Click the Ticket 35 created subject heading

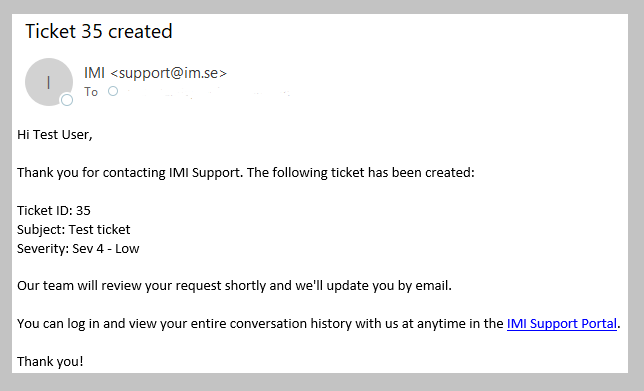(x=99, y=31)
